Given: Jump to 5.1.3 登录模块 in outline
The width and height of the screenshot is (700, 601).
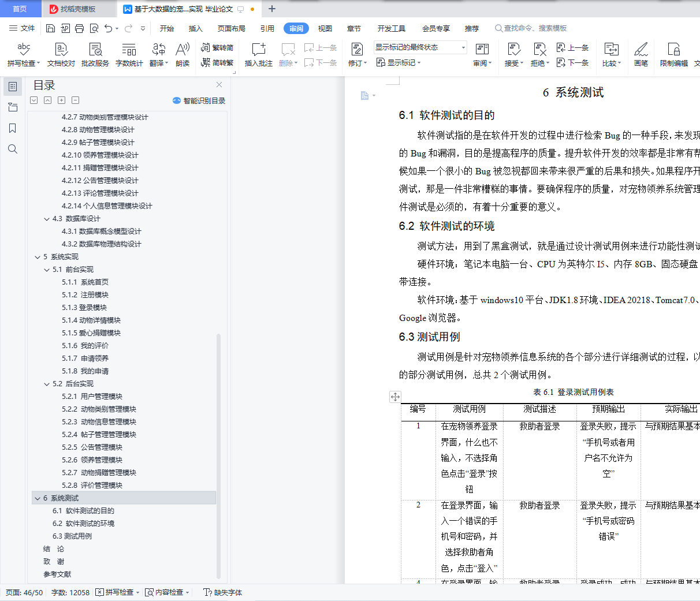Looking at the screenshot, I should 84,308.
